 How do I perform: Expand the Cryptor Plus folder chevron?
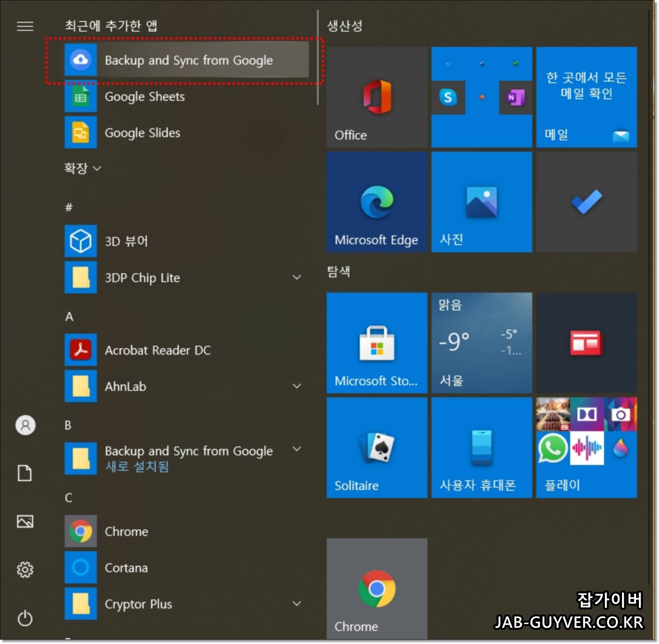click(x=297, y=604)
